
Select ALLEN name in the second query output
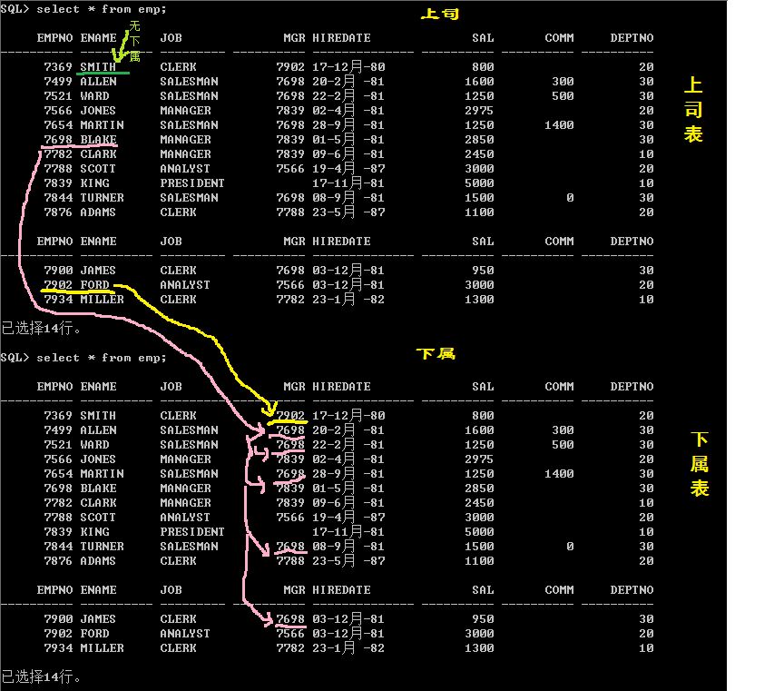pyautogui.click(x=98, y=429)
